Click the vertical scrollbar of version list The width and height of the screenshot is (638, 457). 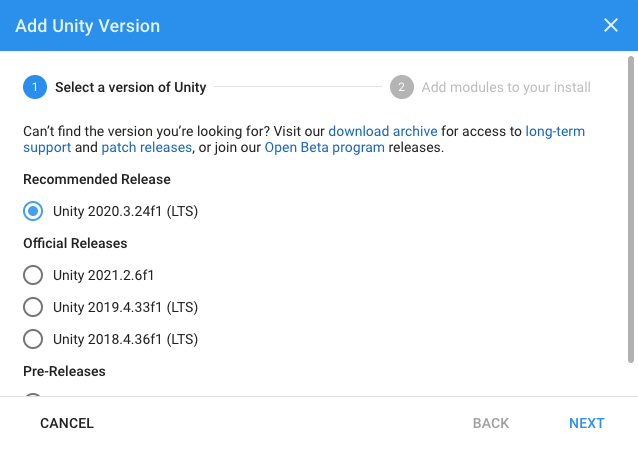tap(631, 209)
